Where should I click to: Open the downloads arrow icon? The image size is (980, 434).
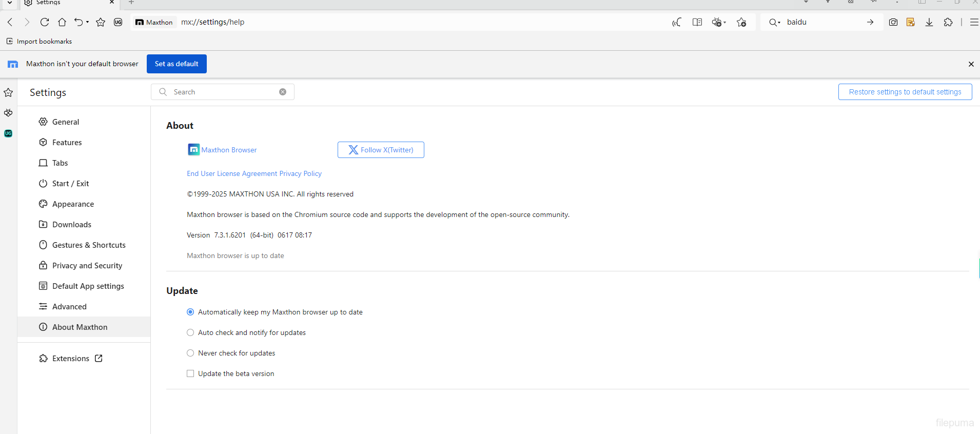929,22
